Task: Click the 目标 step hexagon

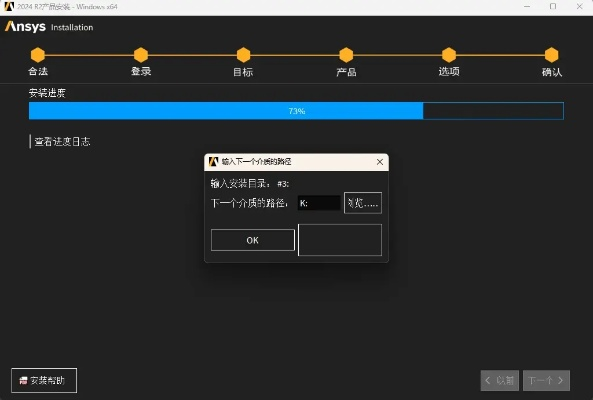Action: (x=244, y=55)
